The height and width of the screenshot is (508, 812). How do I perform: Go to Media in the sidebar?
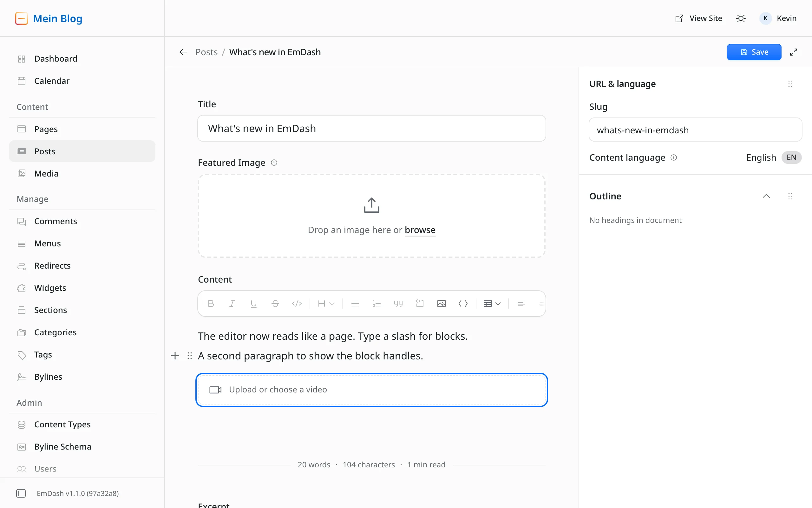coord(82,173)
